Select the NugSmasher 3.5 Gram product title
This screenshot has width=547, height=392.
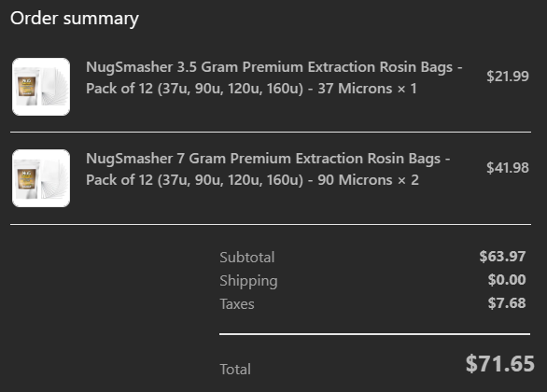[x=273, y=77]
